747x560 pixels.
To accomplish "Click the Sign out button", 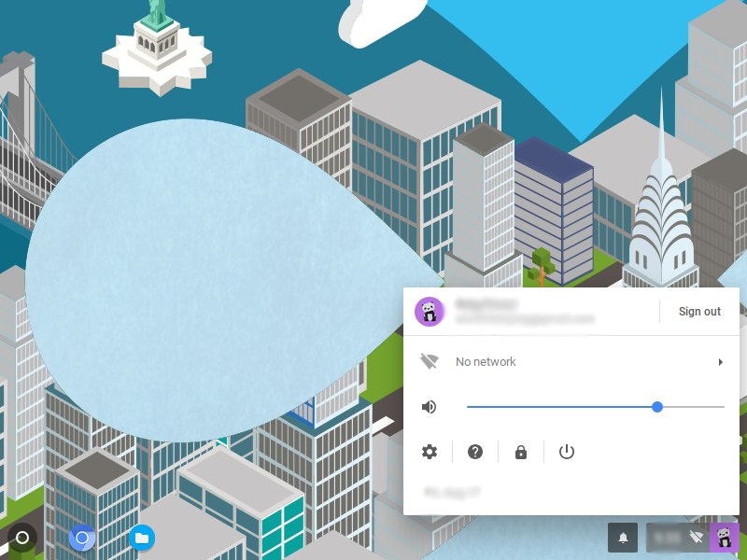I will pyautogui.click(x=699, y=312).
